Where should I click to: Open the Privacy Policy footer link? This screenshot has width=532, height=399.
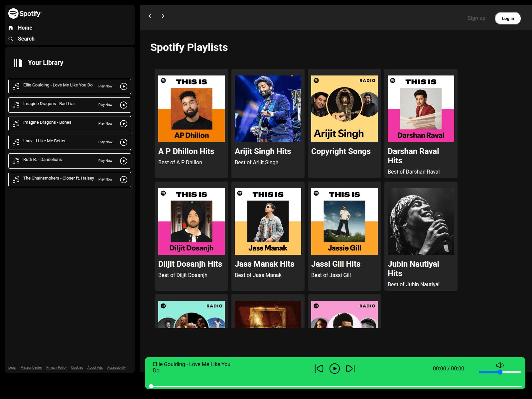(57, 367)
